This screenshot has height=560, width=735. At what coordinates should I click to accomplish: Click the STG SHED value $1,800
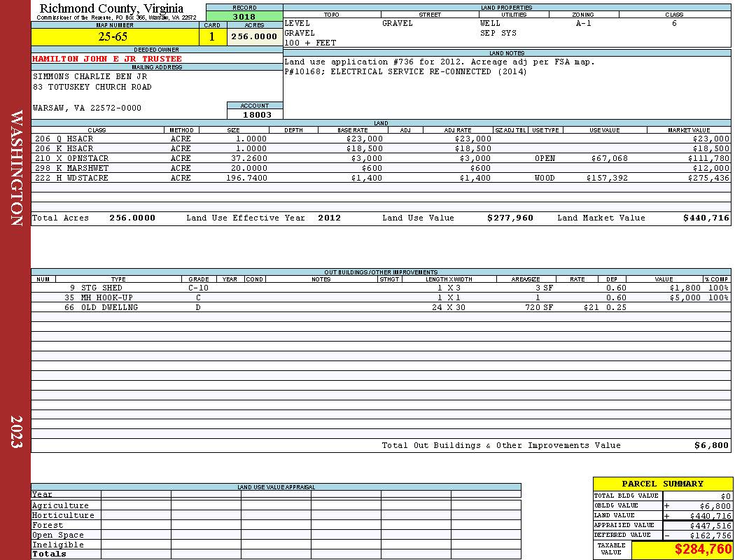pos(685,288)
